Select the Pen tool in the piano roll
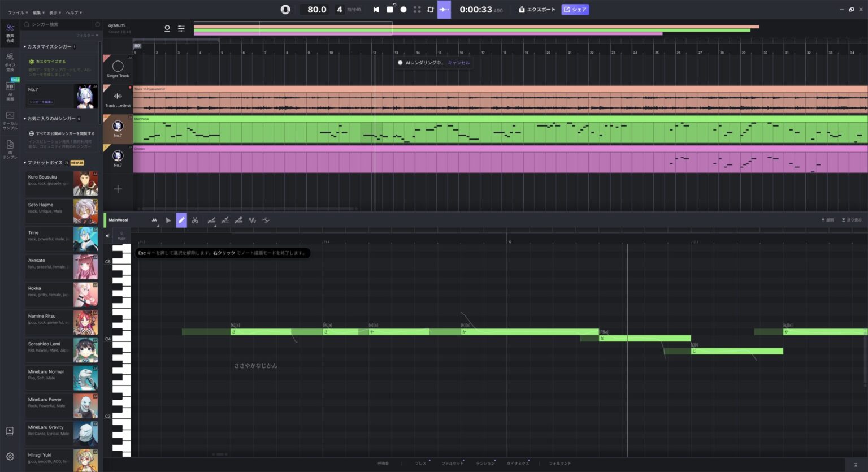This screenshot has width=868, height=472. 181,220
